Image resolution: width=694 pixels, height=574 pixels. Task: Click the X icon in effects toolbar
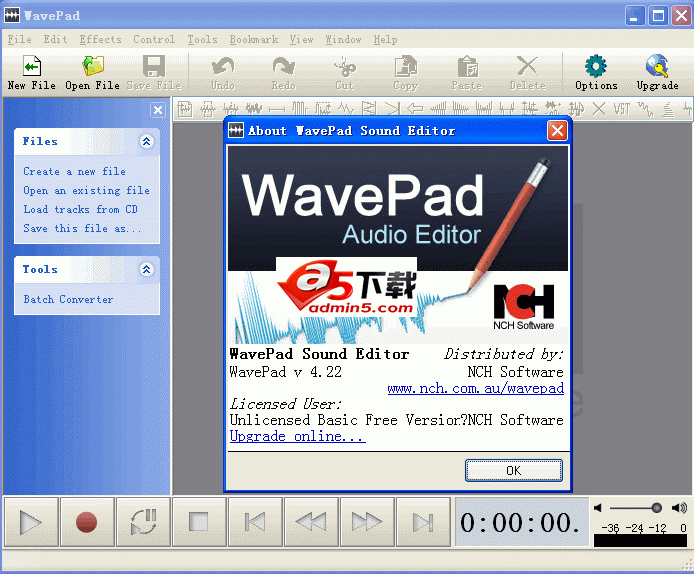(x=599, y=108)
